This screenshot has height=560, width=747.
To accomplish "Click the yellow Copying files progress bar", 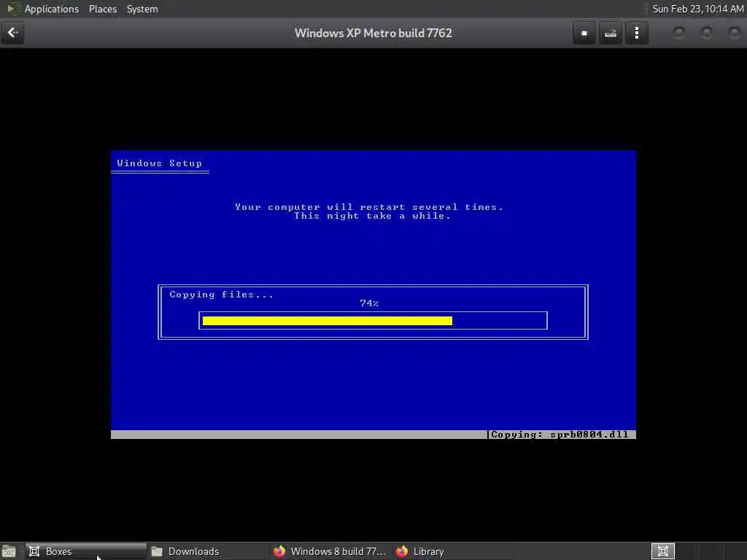I will (x=328, y=321).
